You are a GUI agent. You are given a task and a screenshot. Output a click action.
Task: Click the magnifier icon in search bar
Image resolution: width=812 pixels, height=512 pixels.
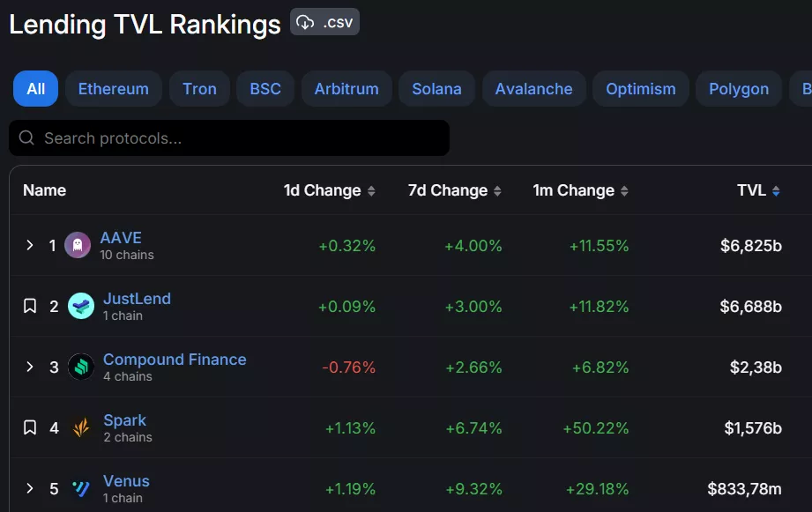pos(26,137)
